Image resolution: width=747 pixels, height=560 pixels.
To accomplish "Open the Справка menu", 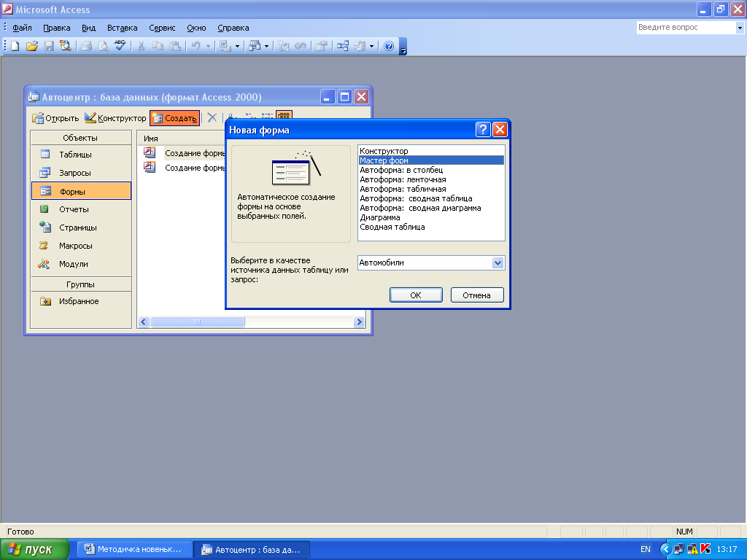I will click(x=233, y=28).
